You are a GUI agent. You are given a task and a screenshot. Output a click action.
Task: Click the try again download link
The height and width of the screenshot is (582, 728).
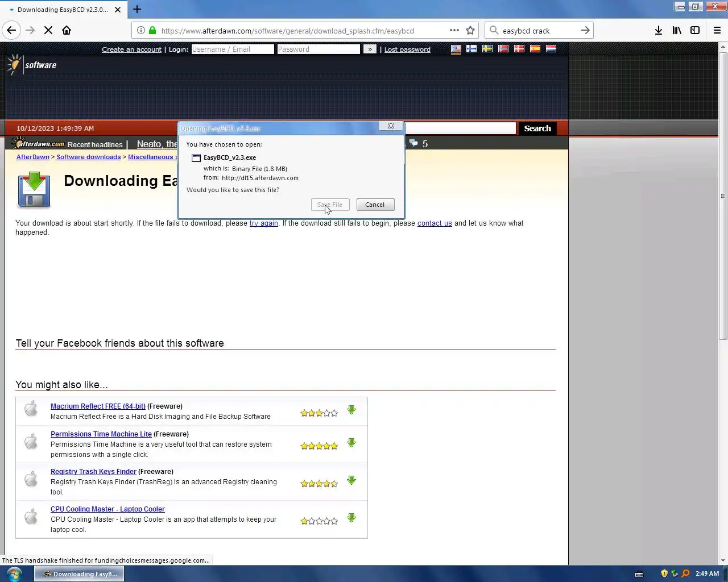264,223
